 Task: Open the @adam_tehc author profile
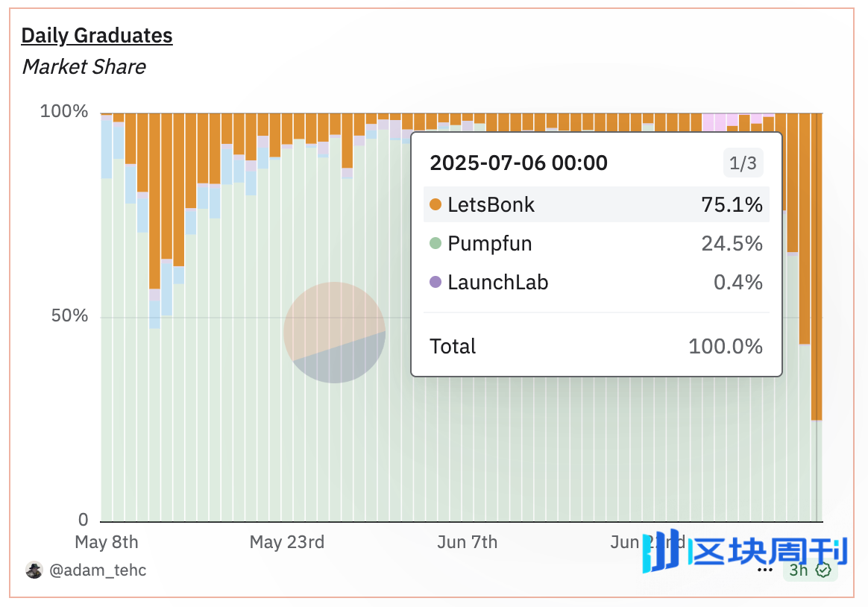[98, 570]
